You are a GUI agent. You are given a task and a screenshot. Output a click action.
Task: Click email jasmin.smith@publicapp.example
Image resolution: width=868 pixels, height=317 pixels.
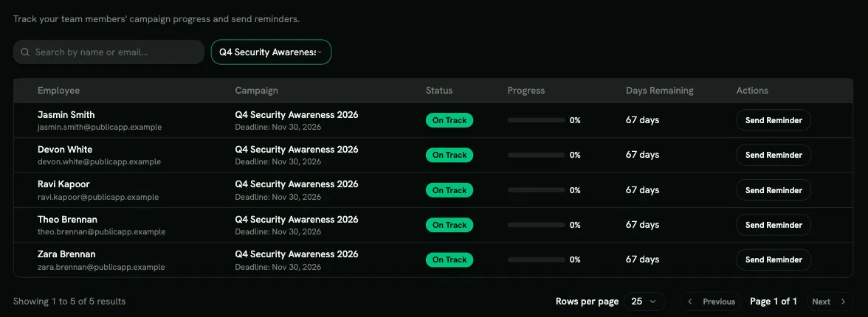point(100,127)
